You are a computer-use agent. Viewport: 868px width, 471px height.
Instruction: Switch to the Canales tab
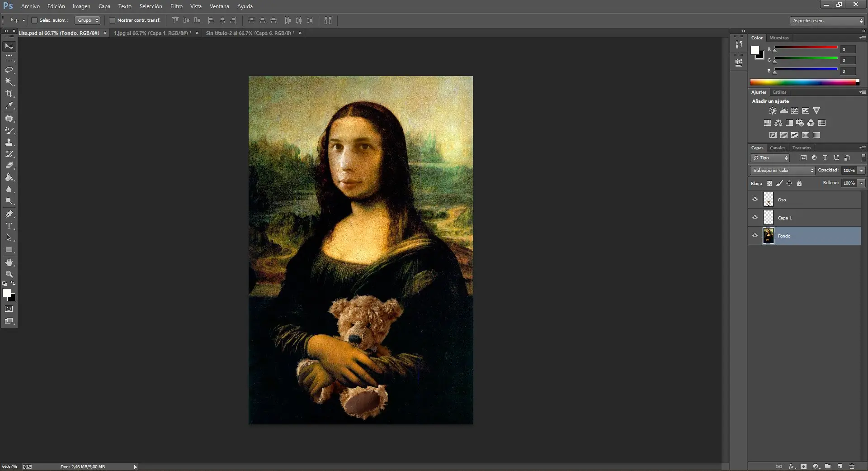778,148
